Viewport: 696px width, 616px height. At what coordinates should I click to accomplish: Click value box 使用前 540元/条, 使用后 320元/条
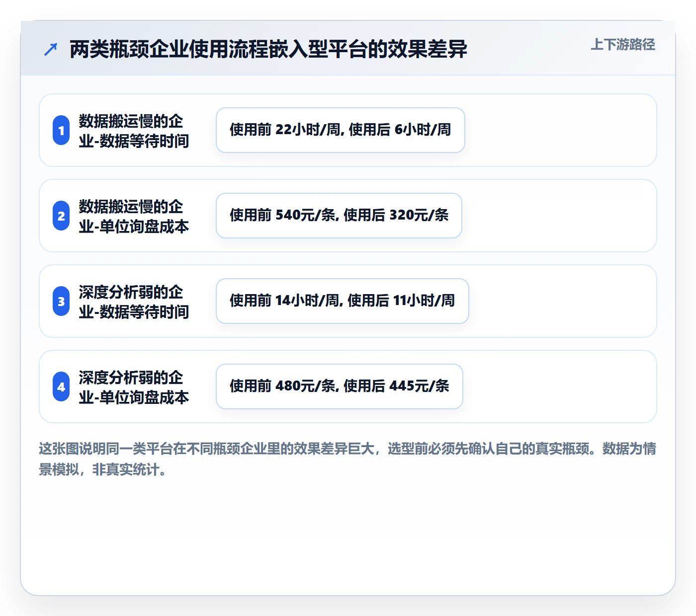(x=339, y=216)
